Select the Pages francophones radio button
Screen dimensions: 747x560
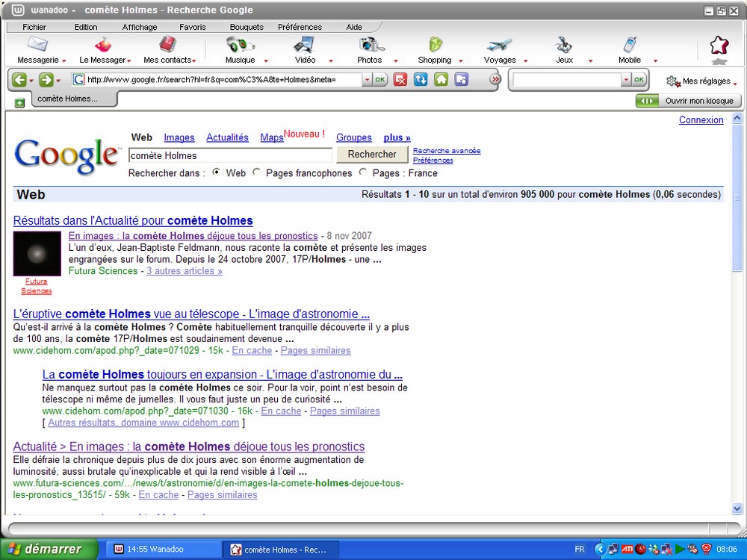[257, 172]
